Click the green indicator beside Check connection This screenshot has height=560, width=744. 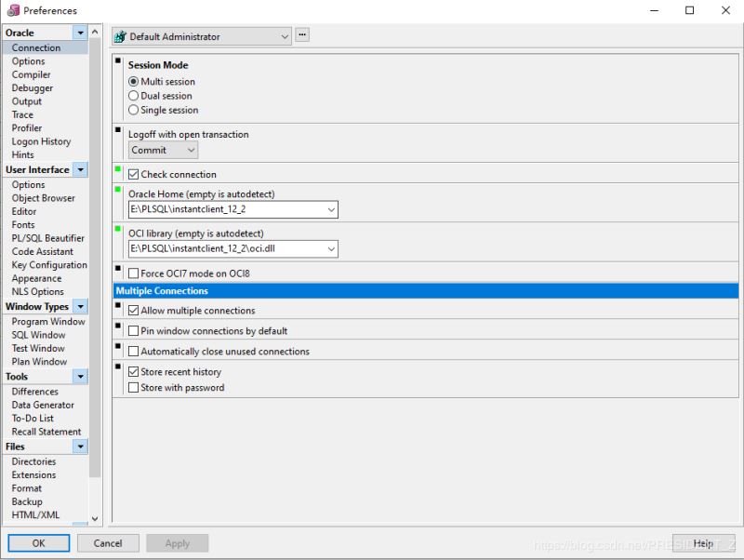point(118,169)
